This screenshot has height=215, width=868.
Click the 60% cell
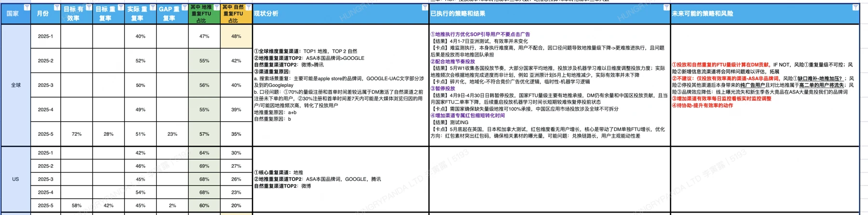(204, 205)
